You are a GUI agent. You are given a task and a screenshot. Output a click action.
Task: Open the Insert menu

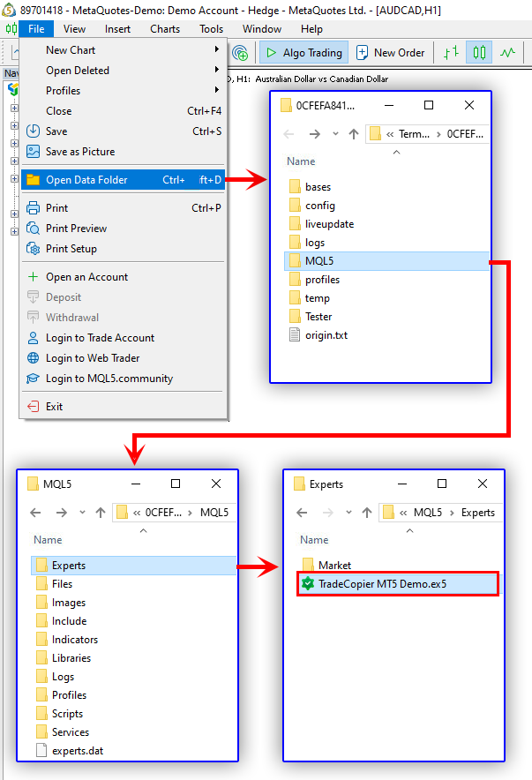pos(117,29)
